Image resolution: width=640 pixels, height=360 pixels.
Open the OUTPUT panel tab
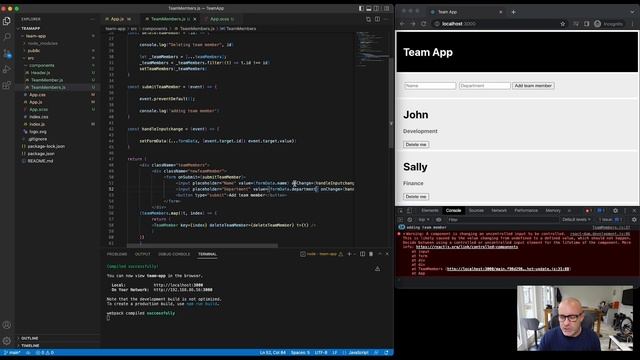click(142, 254)
